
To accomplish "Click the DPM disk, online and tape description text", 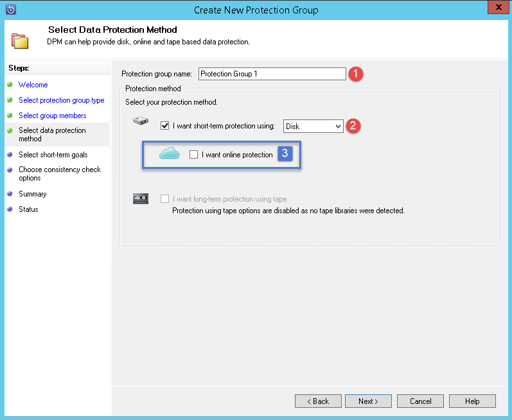I will 148,42.
